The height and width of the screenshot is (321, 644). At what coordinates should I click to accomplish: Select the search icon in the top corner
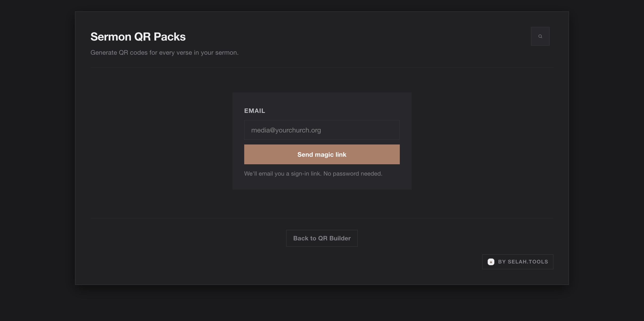click(540, 36)
